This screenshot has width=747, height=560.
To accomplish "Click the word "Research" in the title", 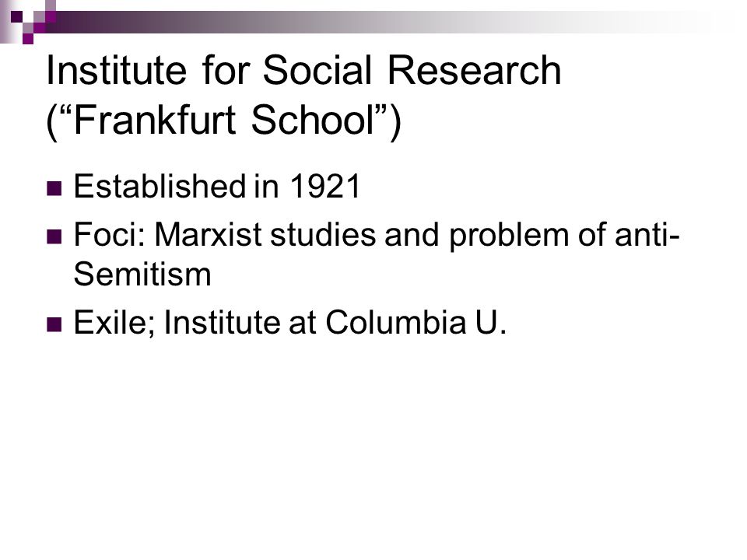I will [x=475, y=71].
